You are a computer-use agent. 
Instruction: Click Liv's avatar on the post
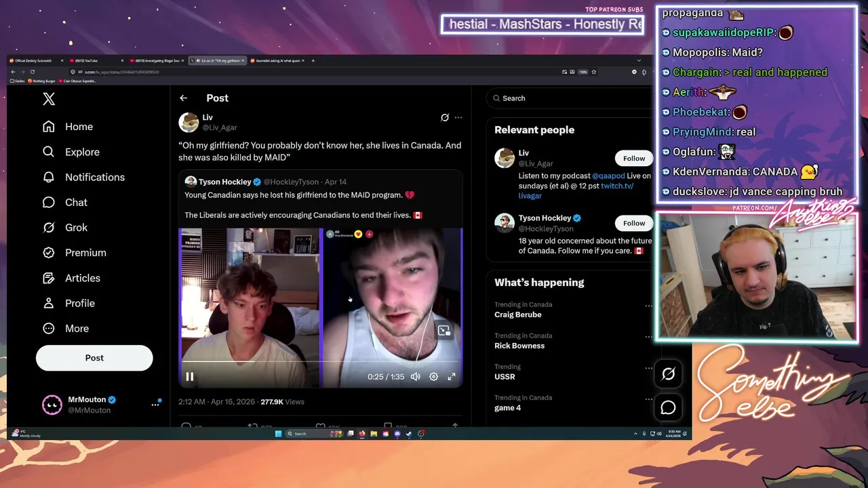[189, 122]
